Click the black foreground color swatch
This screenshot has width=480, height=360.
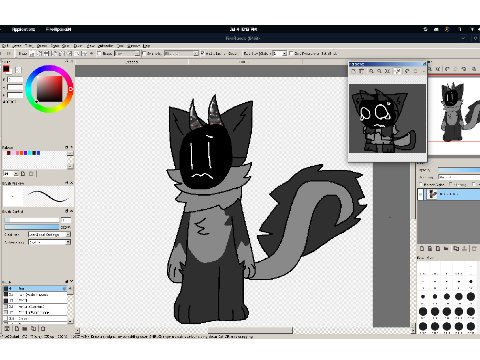pos(6,69)
